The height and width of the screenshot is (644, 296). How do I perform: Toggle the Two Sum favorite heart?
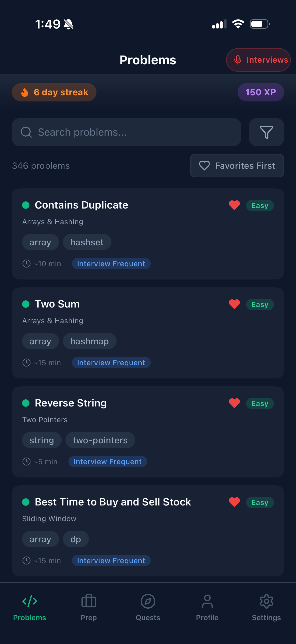(234, 304)
